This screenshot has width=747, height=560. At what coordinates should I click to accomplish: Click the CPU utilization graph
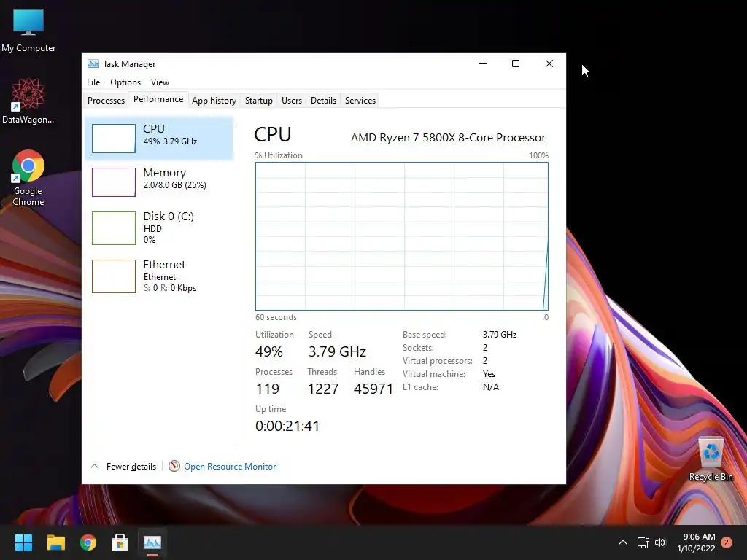(402, 236)
